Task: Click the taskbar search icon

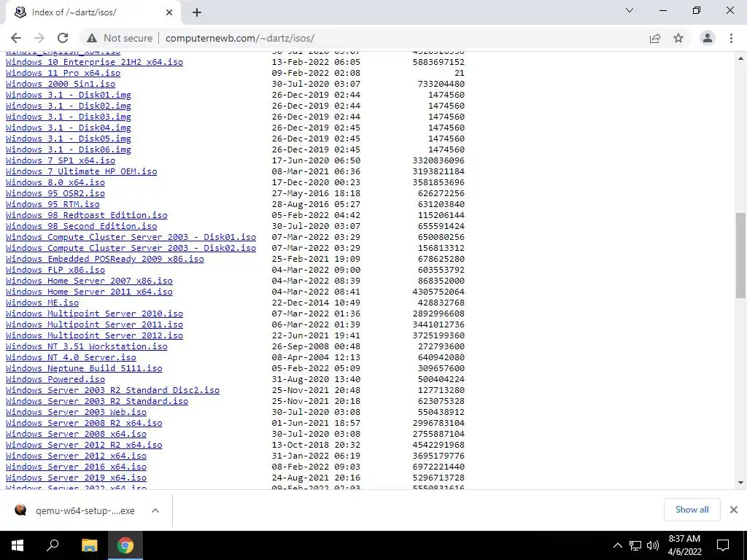Action: click(x=53, y=545)
